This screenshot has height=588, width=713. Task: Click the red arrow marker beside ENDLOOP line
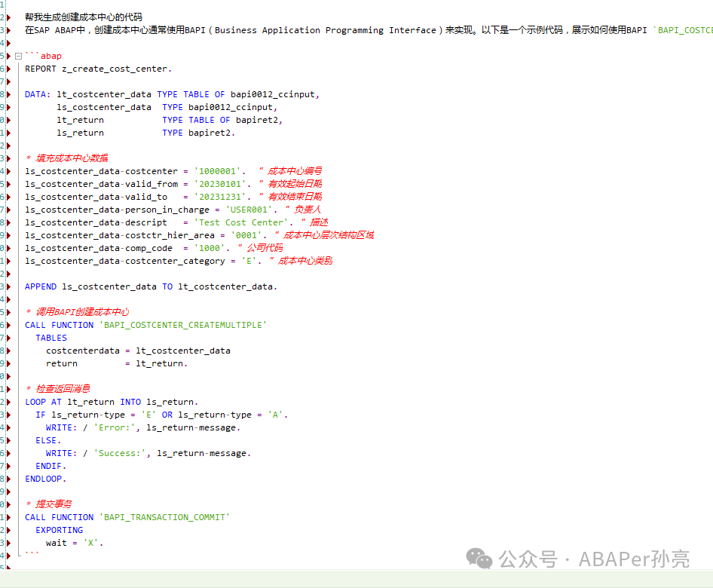pyautogui.click(x=8, y=479)
